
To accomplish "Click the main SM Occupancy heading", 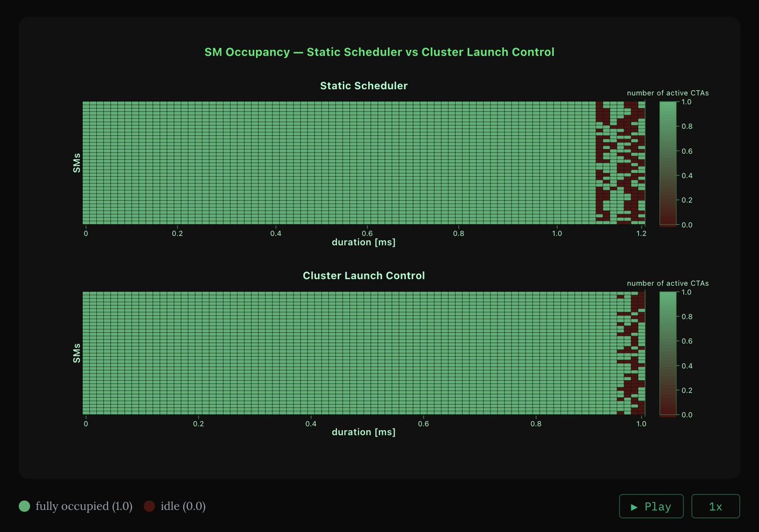I will (379, 52).
